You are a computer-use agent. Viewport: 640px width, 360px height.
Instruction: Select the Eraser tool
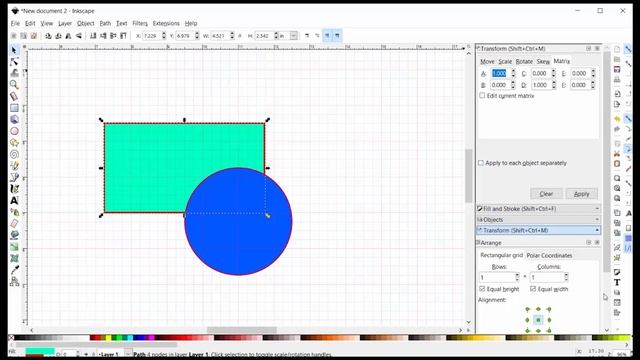[14, 223]
